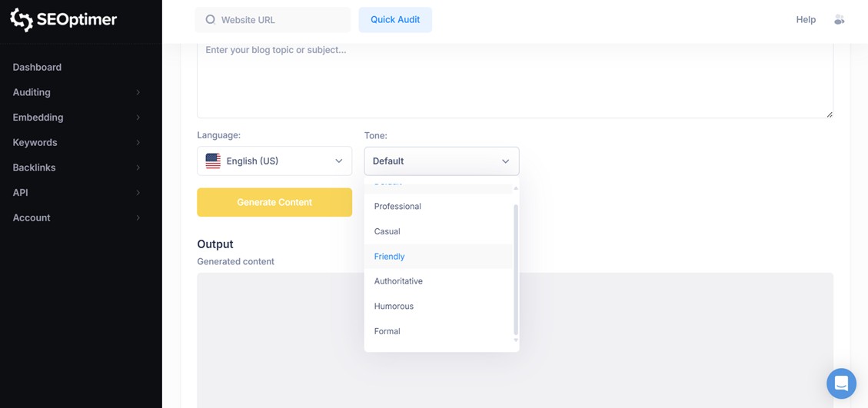Click the US flag icon in Language selector
The height and width of the screenshot is (408, 868).
click(213, 161)
